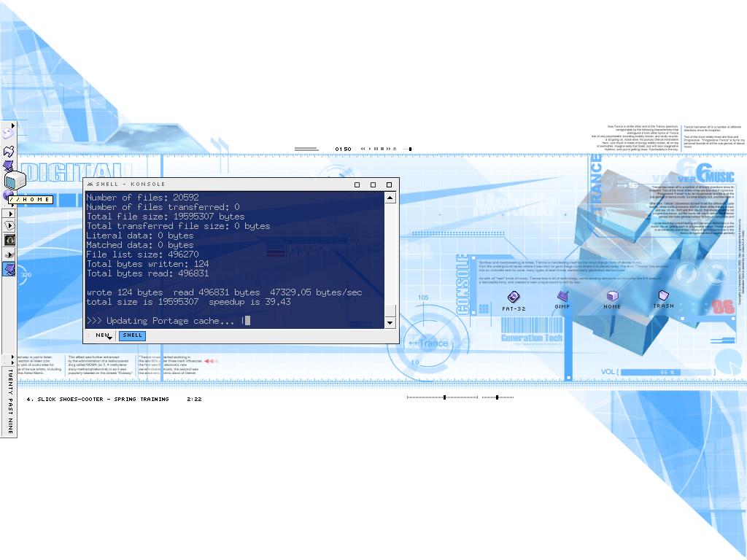747x560 pixels.
Task: Click the 'Twenty Past Nine' clock applet
Action: pyautogui.click(x=10, y=401)
